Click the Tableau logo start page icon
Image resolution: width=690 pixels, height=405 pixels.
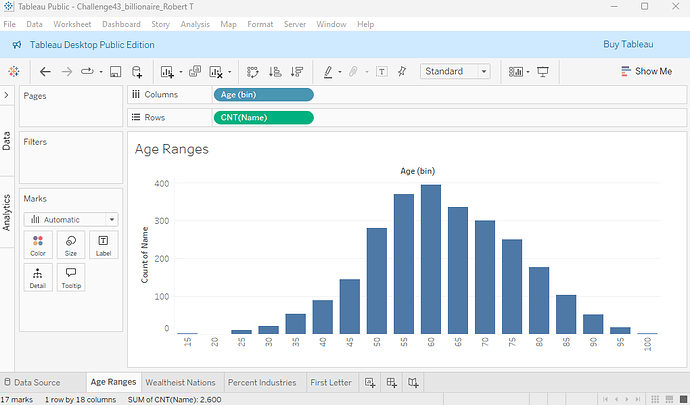pos(14,72)
